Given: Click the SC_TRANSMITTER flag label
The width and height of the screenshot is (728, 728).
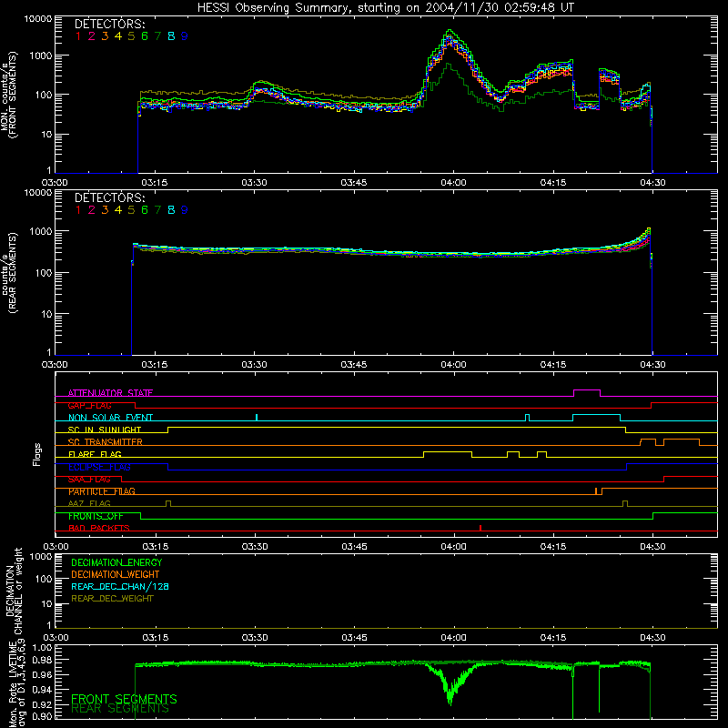Looking at the screenshot, I should 106,442.
